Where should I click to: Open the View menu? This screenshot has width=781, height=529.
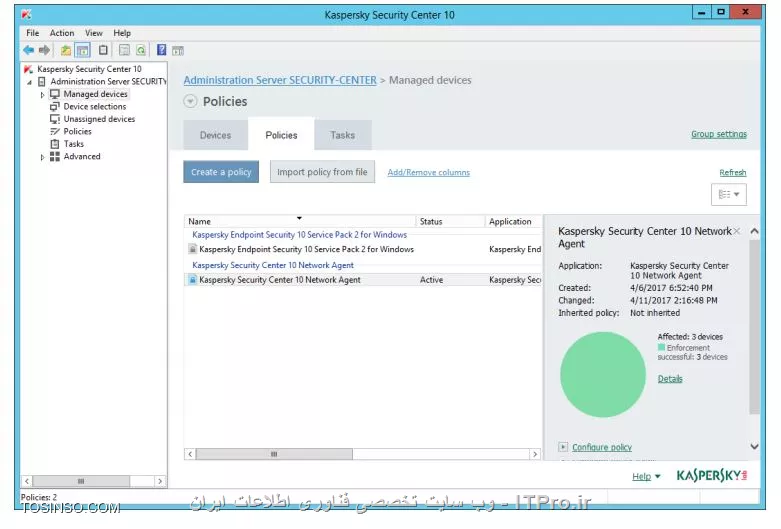click(94, 33)
